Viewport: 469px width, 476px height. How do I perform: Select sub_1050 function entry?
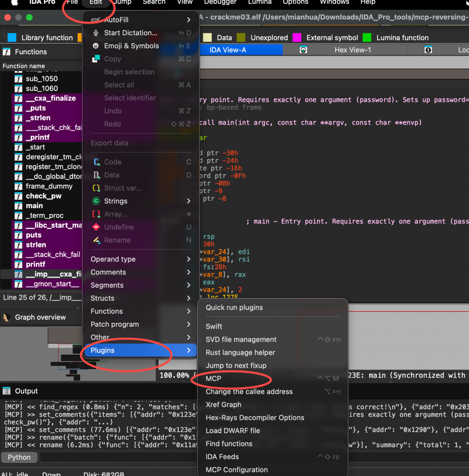pos(41,79)
